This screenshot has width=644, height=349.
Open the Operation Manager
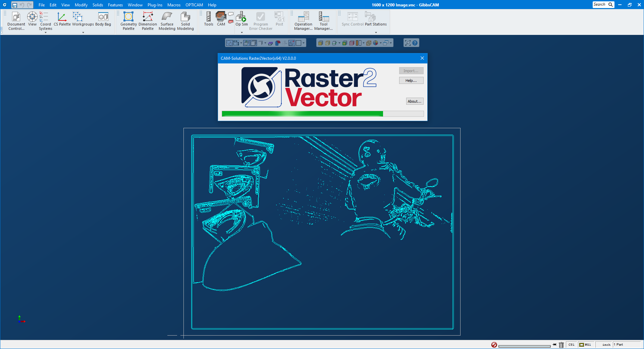coord(303,21)
